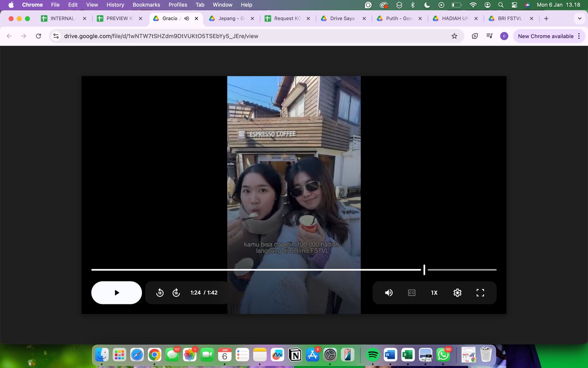Open Chrome three-dot menu
This screenshot has width=588, height=368.
pyautogui.click(x=579, y=36)
